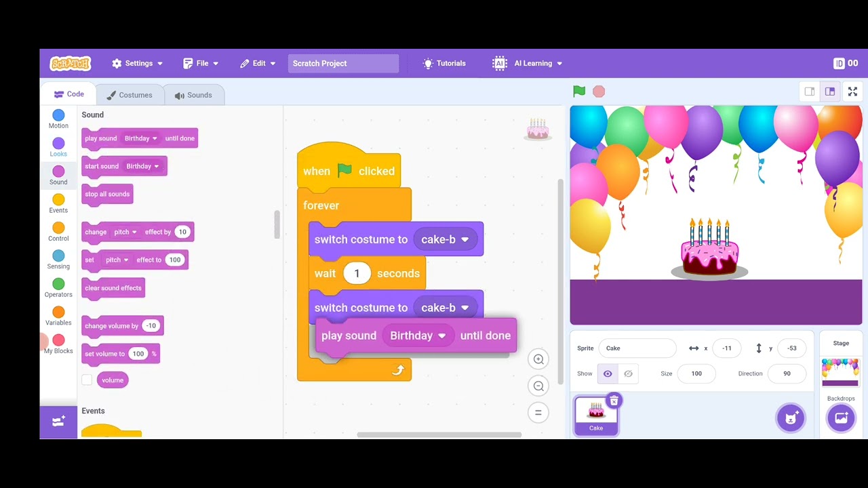Open sound dropdown in start sound block
Image resolution: width=868 pixels, height=488 pixels.
(x=142, y=166)
